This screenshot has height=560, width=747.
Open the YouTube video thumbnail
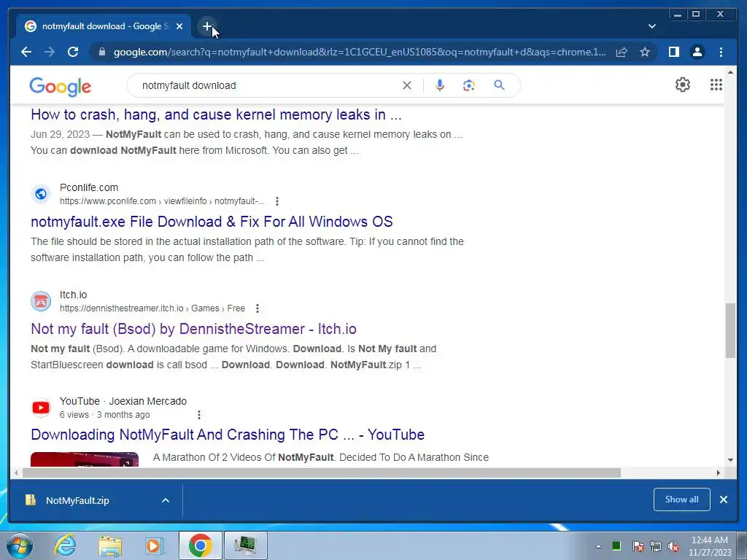click(x=85, y=459)
